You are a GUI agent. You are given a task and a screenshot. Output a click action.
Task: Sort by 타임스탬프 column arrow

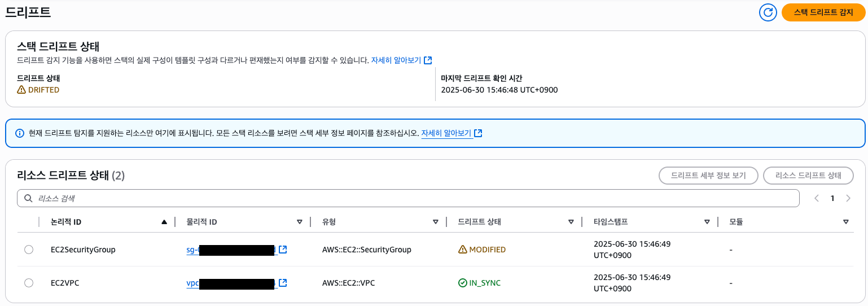pos(707,222)
